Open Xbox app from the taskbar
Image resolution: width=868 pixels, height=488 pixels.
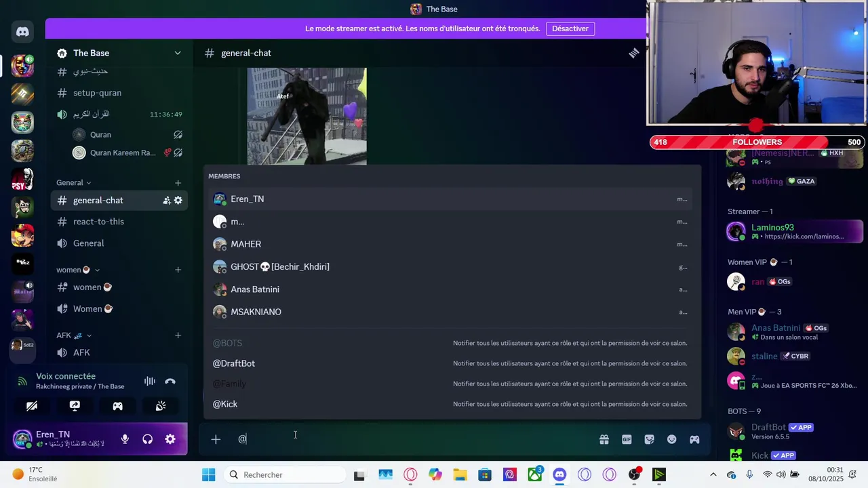(535, 474)
